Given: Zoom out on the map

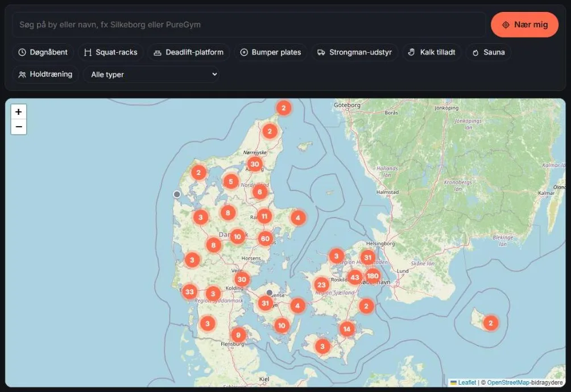Looking at the screenshot, I should click(x=19, y=127).
